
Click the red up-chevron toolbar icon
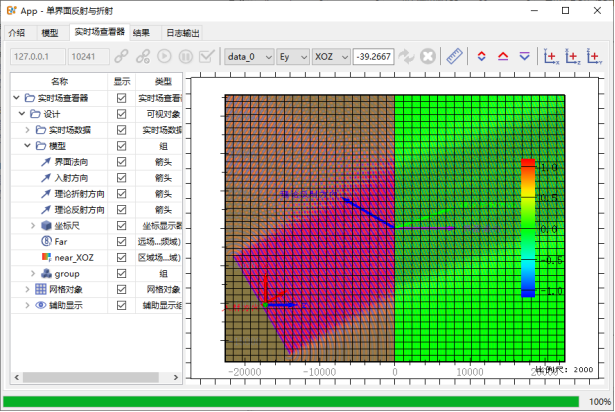point(503,57)
